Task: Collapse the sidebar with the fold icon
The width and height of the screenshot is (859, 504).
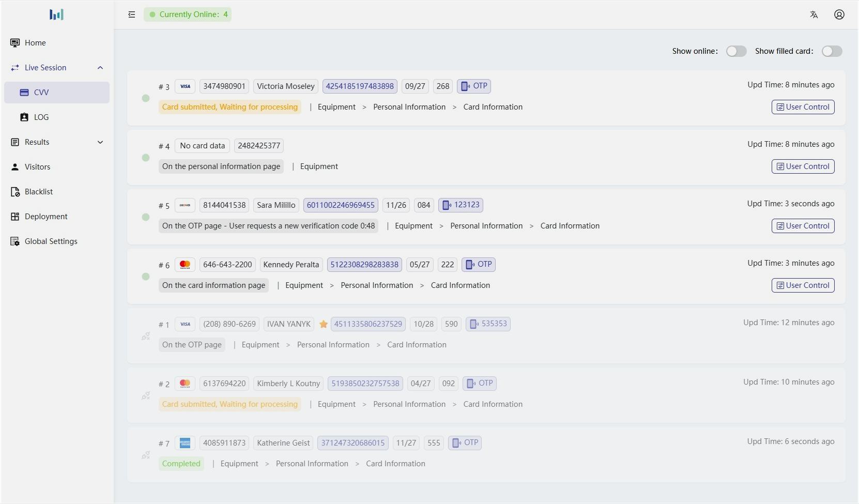Action: tap(132, 14)
